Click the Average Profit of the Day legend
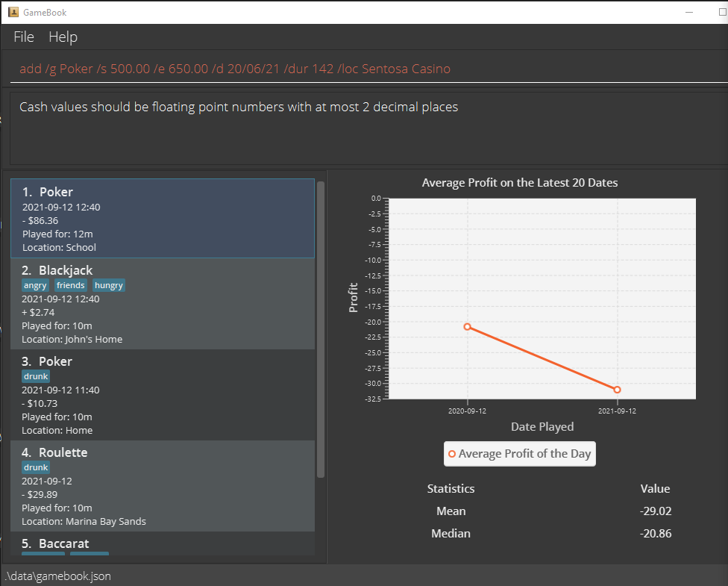Image resolution: width=728 pixels, height=586 pixels. tap(520, 454)
